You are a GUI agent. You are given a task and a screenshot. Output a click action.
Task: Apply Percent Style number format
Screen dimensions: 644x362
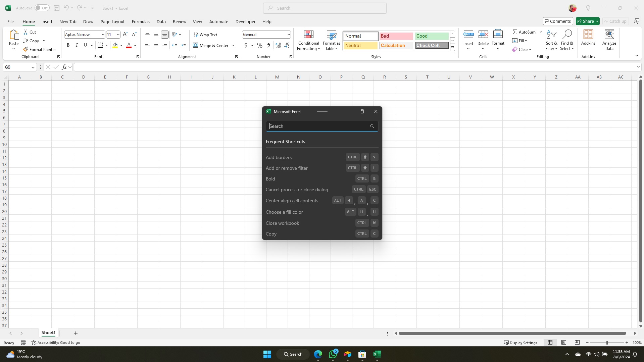click(x=260, y=45)
